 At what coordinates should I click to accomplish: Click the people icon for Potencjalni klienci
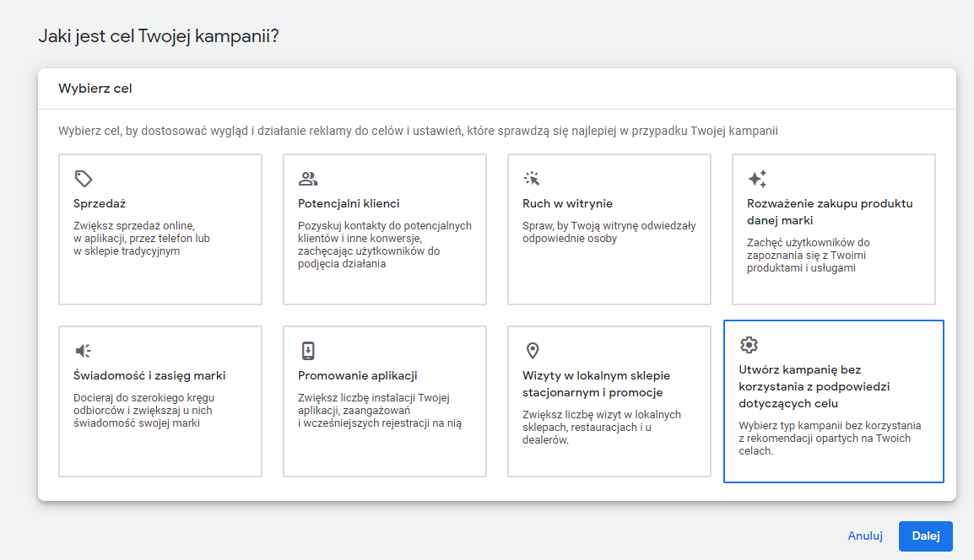[x=308, y=179]
